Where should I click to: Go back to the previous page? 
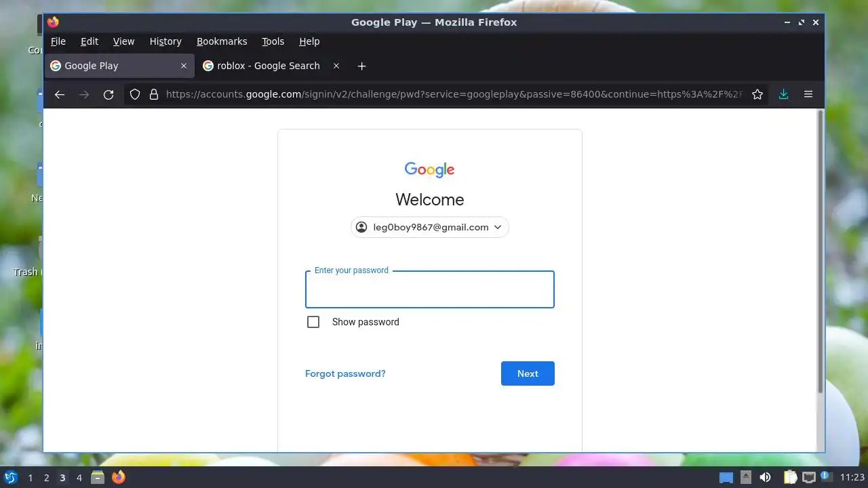pos(60,95)
